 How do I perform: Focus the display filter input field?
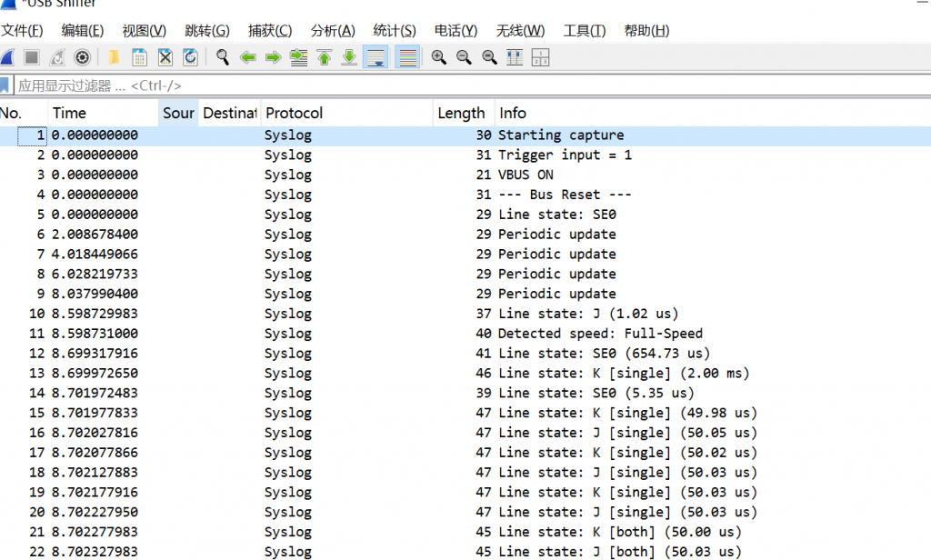(473, 85)
